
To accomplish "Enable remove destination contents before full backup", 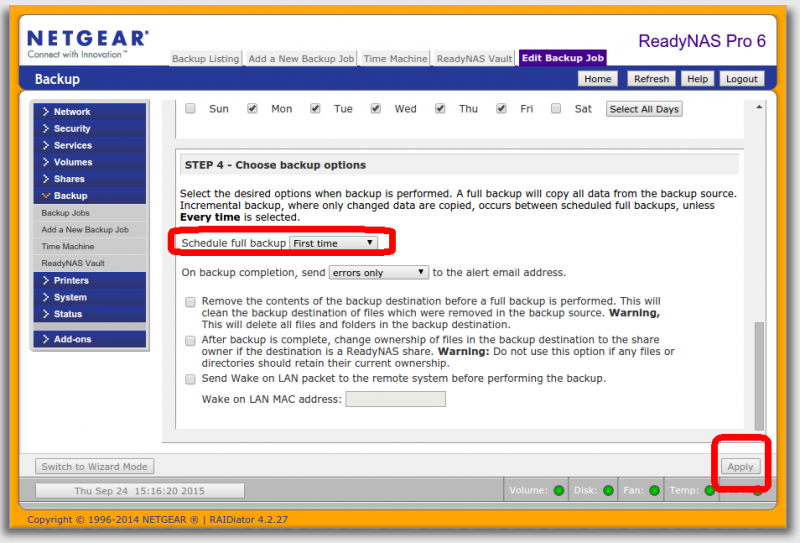I will click(190, 302).
